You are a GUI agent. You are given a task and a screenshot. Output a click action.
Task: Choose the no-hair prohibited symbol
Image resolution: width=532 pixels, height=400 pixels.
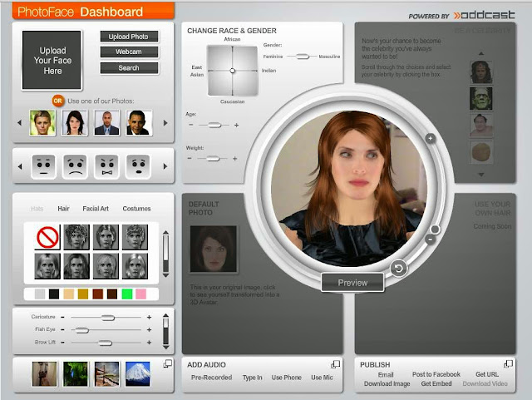pos(47,237)
